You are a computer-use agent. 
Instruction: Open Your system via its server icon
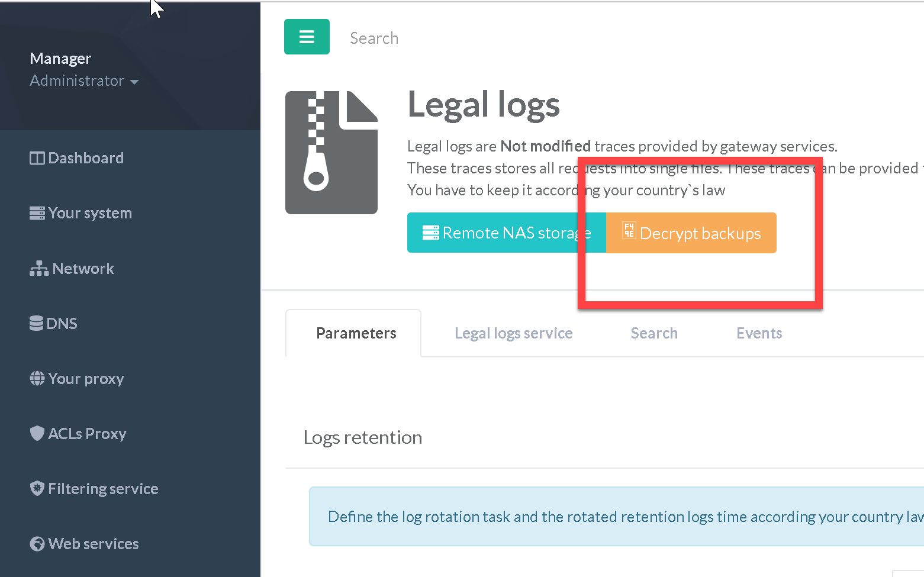point(37,214)
